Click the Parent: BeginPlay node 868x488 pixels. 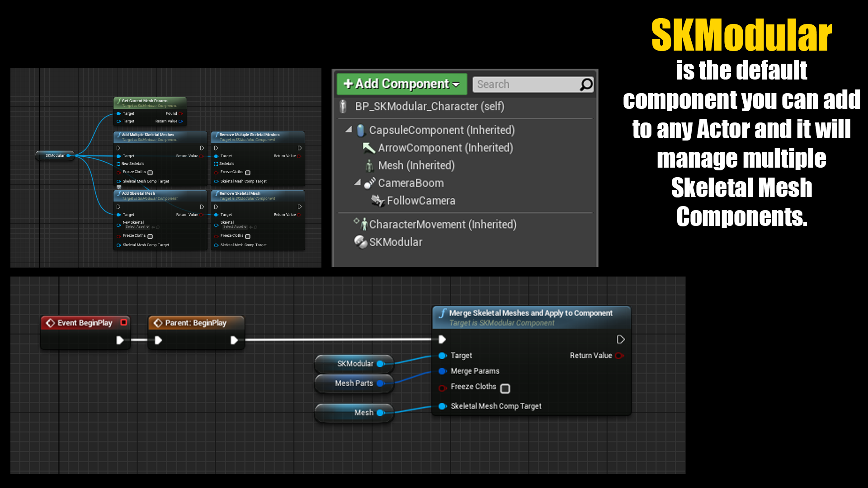[196, 323]
